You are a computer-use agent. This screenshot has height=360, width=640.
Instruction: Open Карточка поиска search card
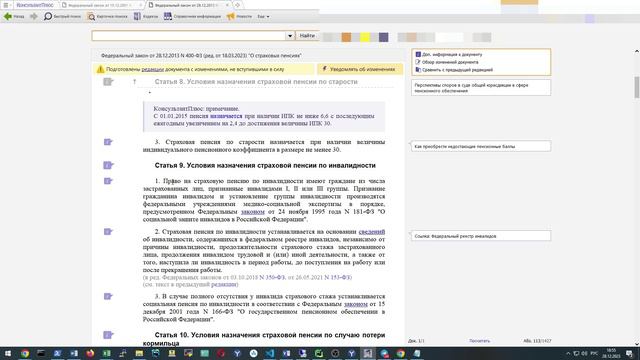tap(108, 16)
